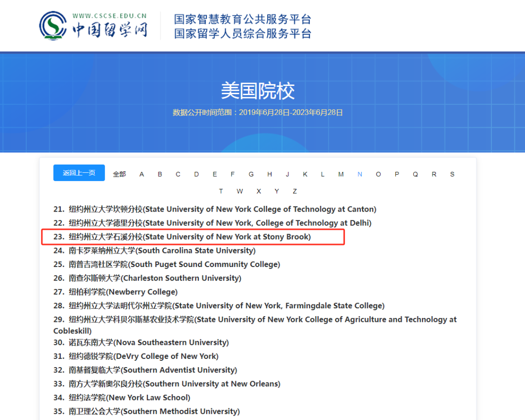
Task: Choose letter Z in alphabet filter
Action: (295, 191)
